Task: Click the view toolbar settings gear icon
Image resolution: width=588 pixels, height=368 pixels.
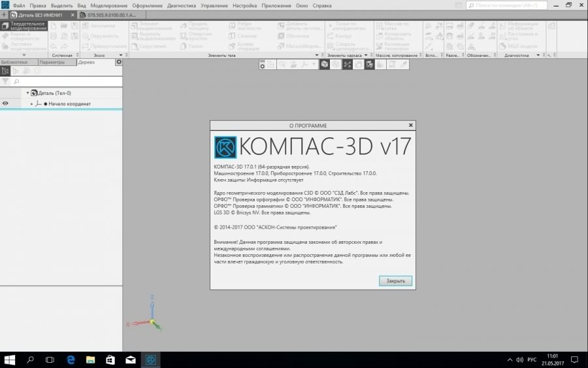Action: 263,65
